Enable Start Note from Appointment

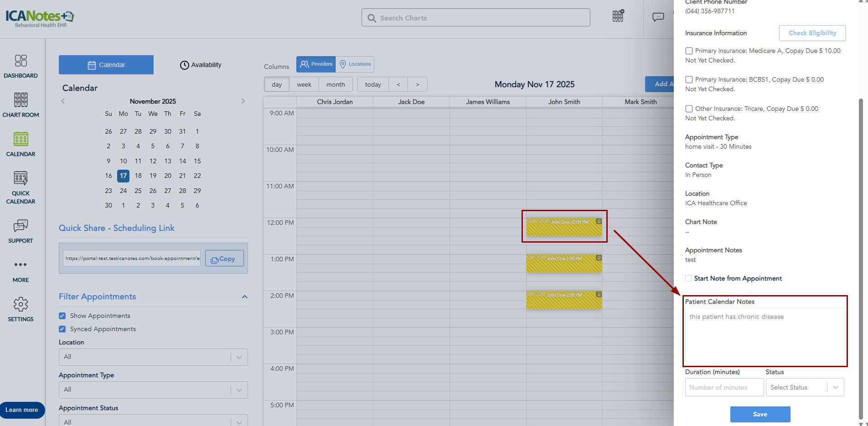[688, 278]
